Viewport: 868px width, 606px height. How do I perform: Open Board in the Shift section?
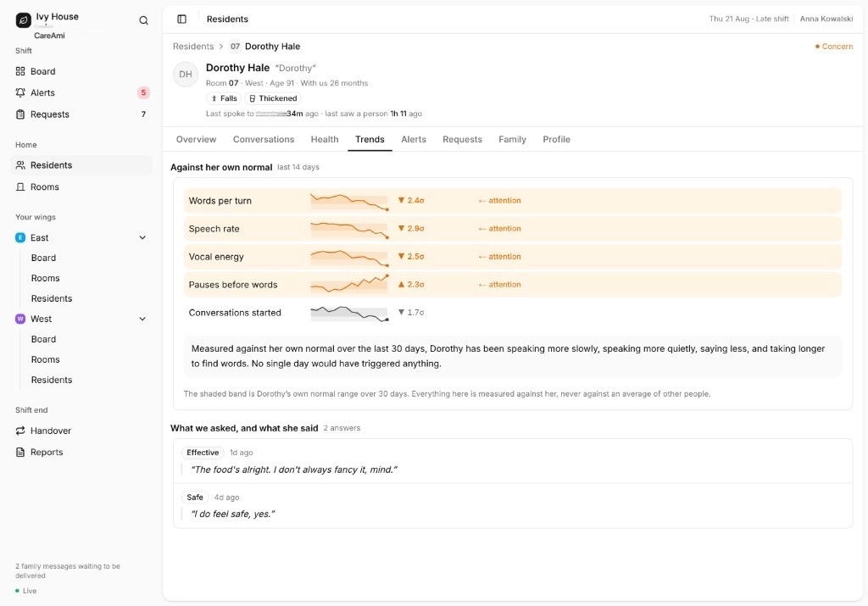(81, 71)
